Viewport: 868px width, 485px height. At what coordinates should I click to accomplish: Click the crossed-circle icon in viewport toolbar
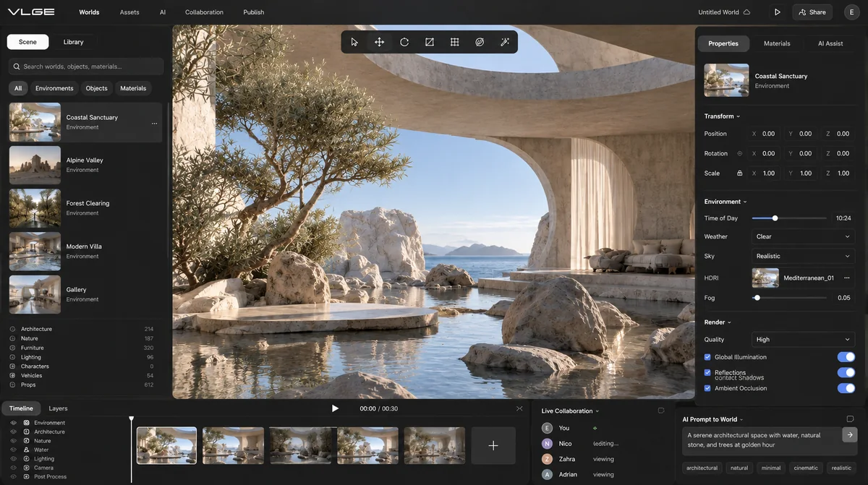coord(480,42)
